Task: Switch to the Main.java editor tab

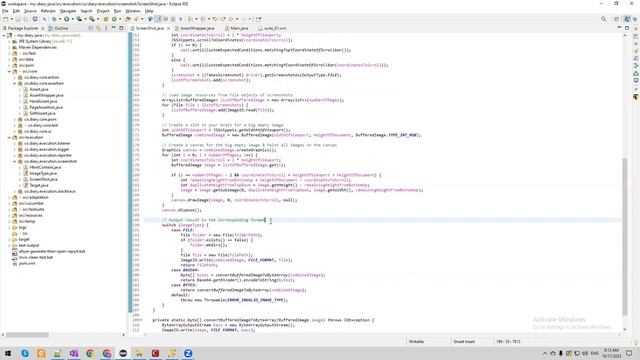Action: (239, 28)
